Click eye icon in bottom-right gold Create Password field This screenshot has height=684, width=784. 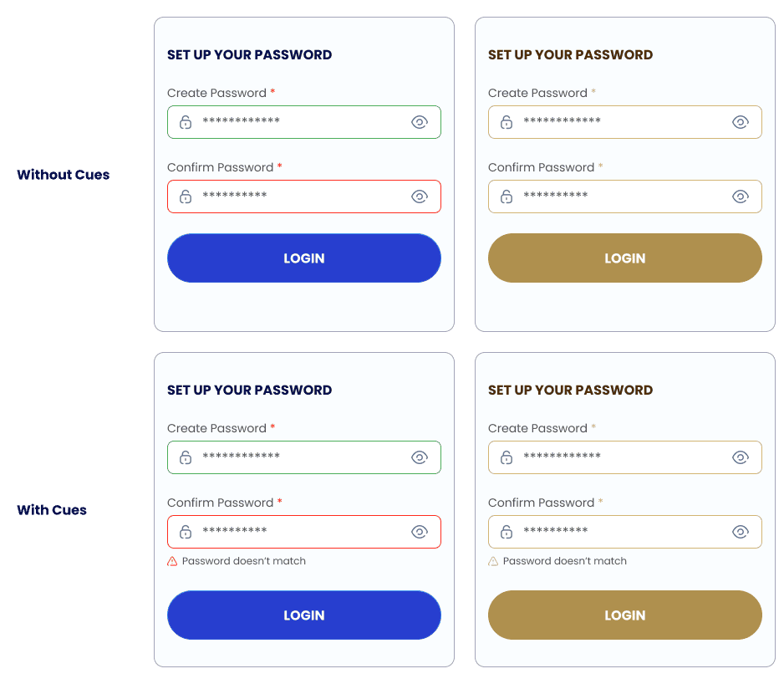741,457
